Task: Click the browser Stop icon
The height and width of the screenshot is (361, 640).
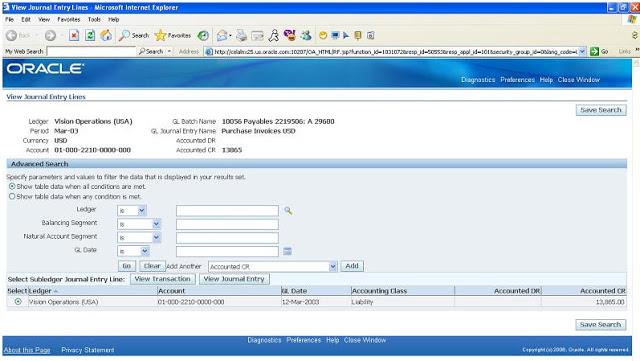Action: [x=74, y=36]
